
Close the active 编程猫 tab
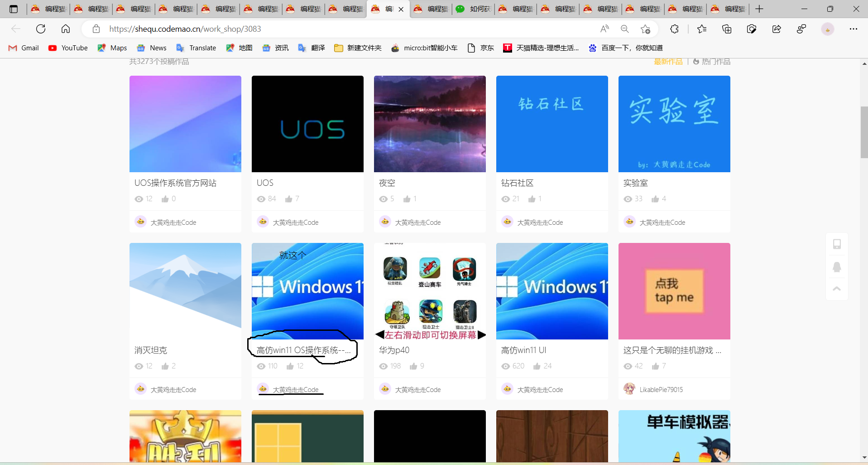(x=401, y=9)
